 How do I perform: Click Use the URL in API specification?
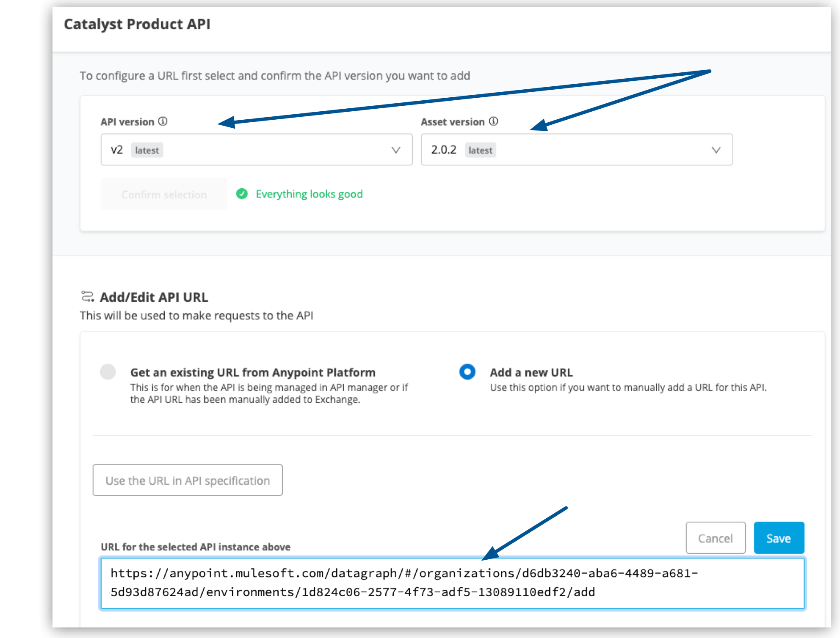click(x=188, y=480)
